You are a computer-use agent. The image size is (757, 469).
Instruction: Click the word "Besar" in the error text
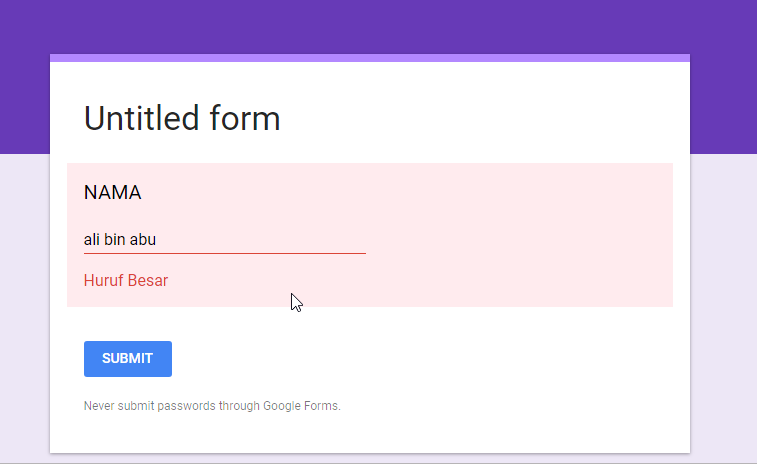pos(147,281)
